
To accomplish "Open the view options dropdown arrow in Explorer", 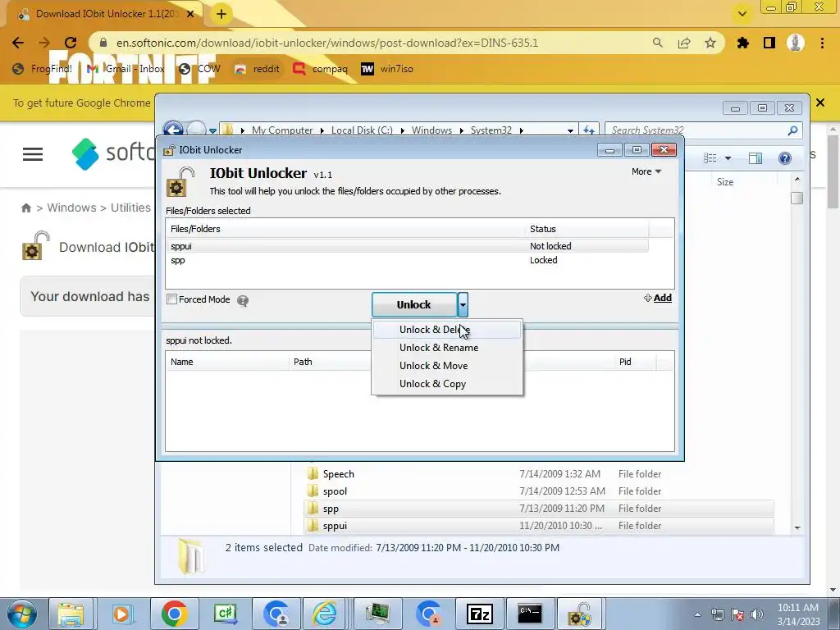I will (728, 158).
